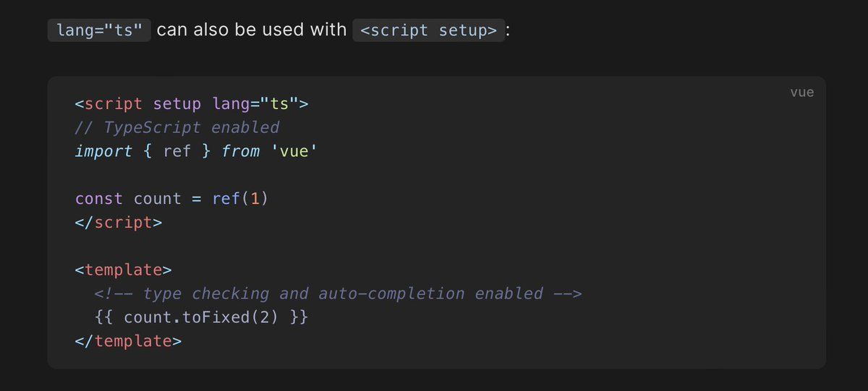
Task: Click the lang="ts" attribute inside code block
Action: coord(255,103)
